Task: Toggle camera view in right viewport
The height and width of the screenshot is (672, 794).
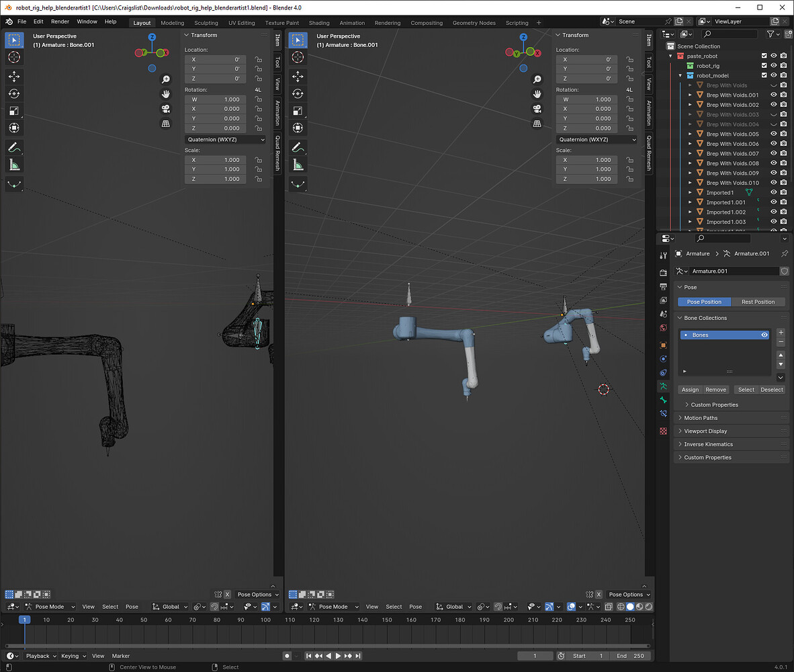Action: tap(537, 109)
